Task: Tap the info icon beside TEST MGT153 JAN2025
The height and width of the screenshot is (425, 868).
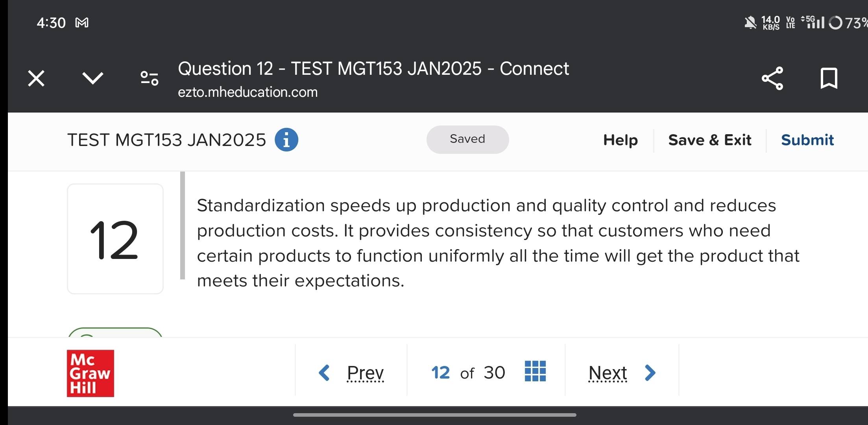Action: (x=286, y=140)
